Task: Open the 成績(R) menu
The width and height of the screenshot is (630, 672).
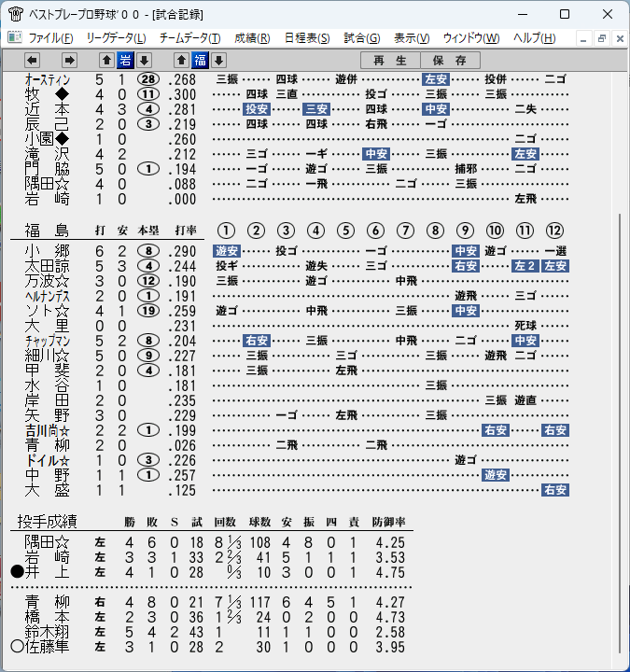Action: [252, 38]
